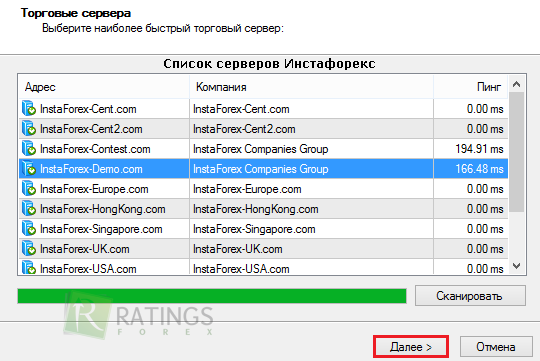Click ping value in Cent.com row

coord(485,109)
